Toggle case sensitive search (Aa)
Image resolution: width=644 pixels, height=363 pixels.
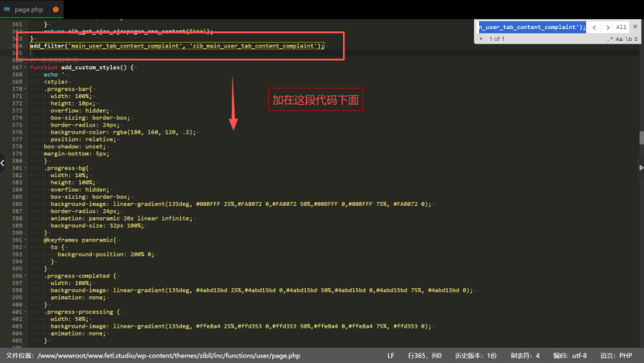pos(619,39)
